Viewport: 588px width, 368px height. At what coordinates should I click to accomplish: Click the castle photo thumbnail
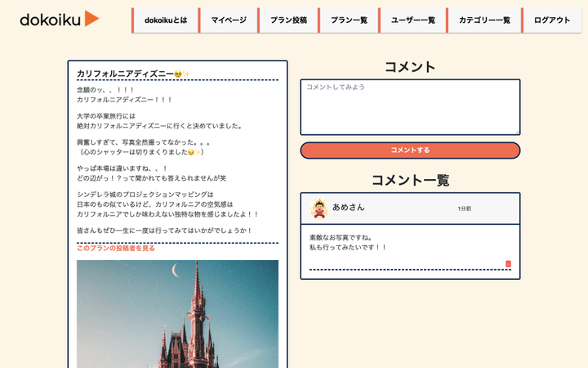[177, 314]
